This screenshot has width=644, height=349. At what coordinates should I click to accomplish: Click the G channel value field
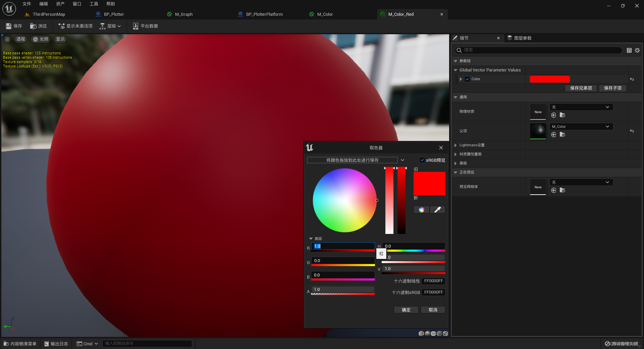click(343, 261)
